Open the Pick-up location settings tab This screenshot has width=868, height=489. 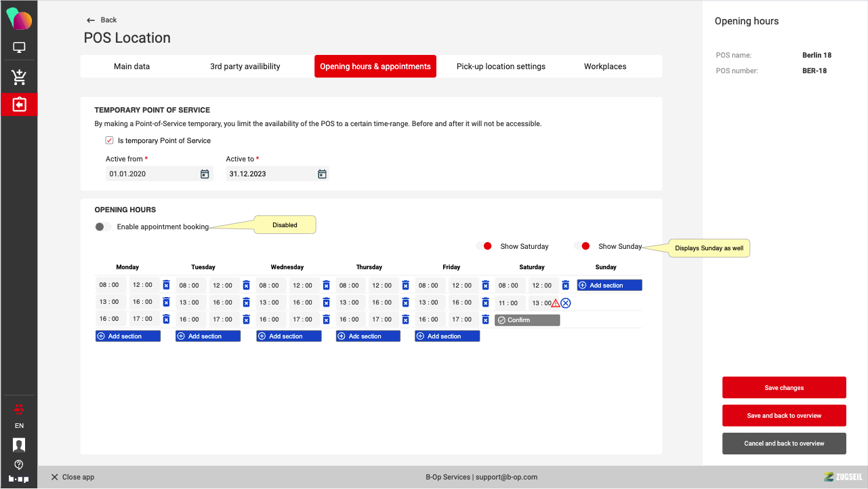point(501,66)
